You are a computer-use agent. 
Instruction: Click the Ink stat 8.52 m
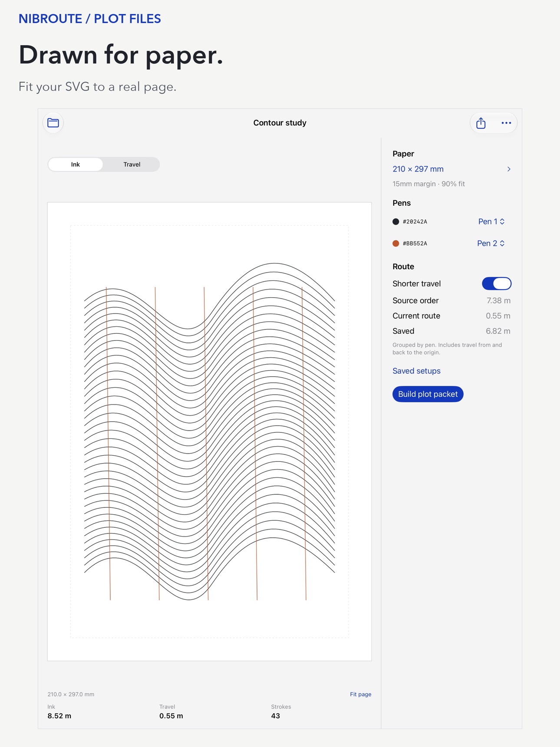click(x=59, y=716)
